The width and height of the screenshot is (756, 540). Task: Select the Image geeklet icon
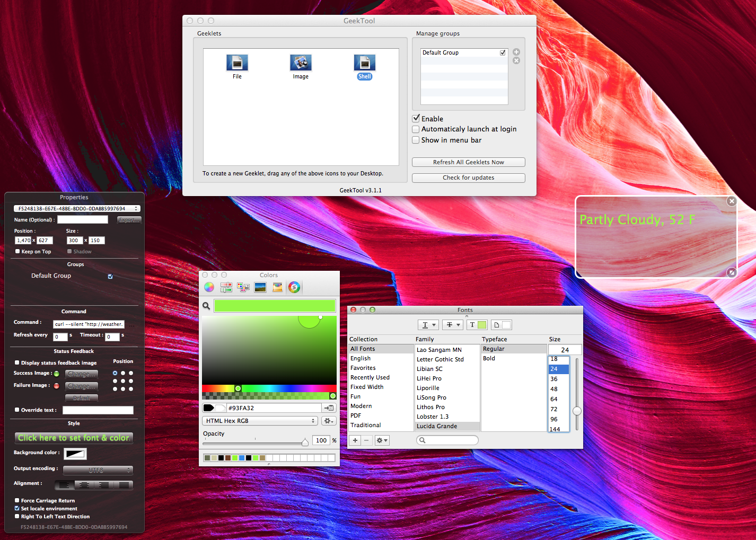(x=301, y=63)
